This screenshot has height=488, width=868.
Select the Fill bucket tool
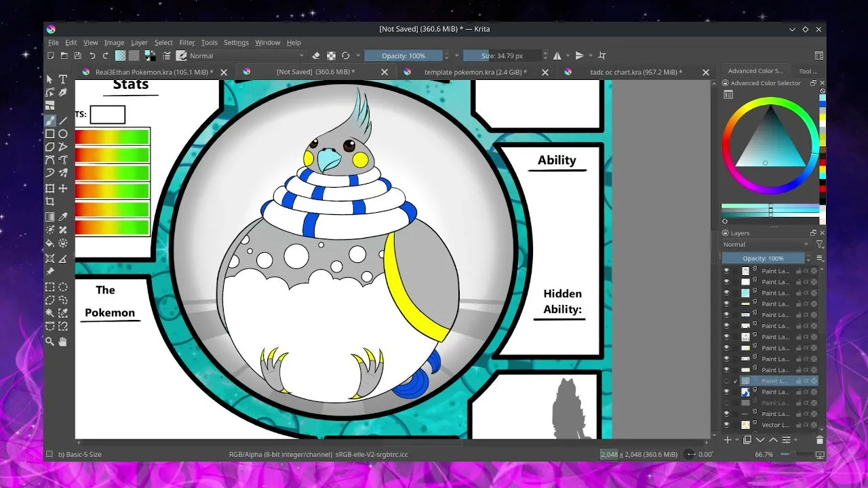(50, 243)
